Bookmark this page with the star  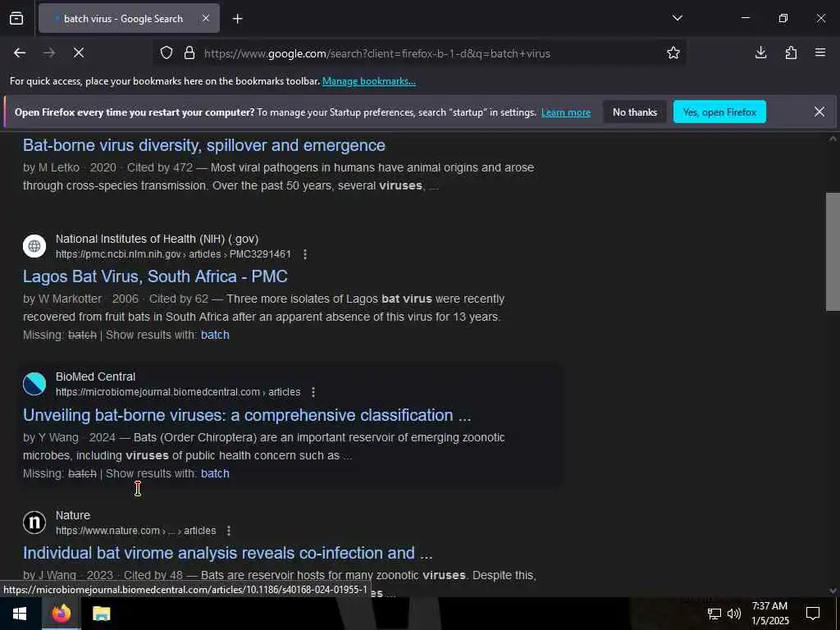[673, 52]
